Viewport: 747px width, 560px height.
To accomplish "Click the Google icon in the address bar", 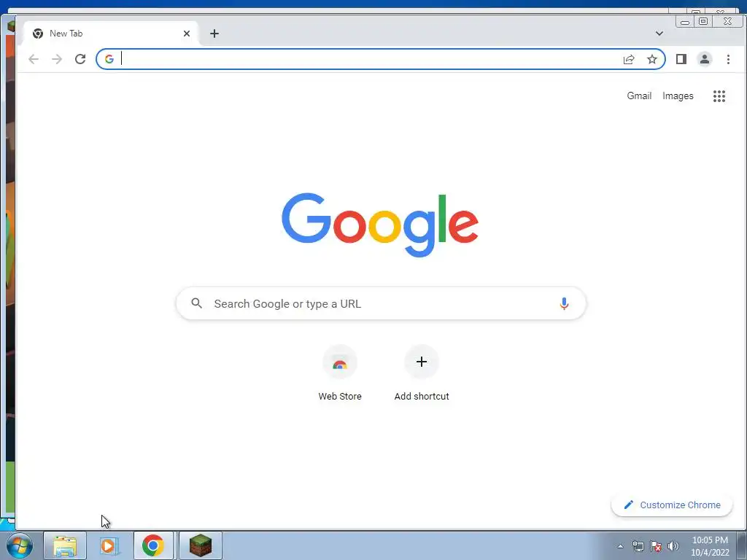I will pos(109,59).
